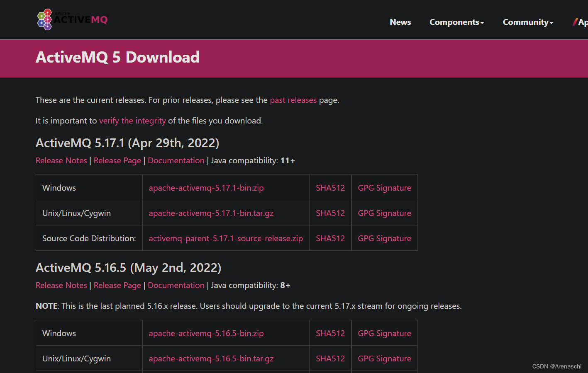Click the Unix/Linux/Cygwin cell in 5.16.5 table
The width and height of the screenshot is (588, 373).
(89, 358)
